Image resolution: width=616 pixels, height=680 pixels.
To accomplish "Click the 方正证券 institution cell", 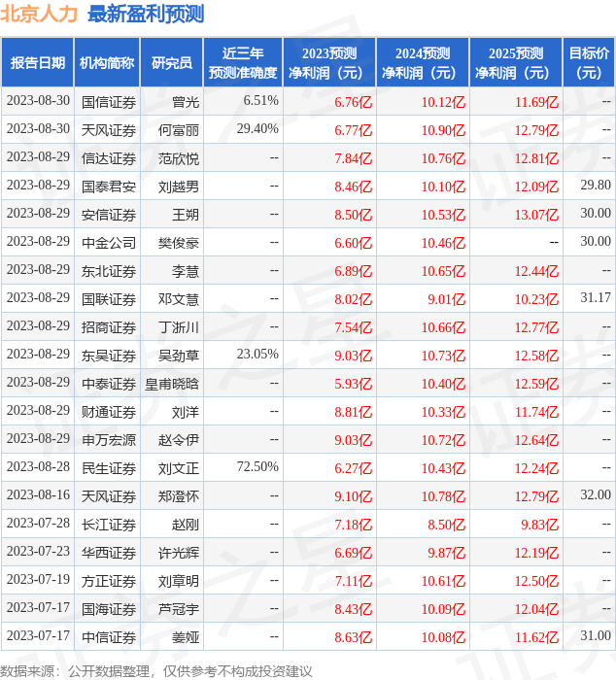I will (109, 582).
